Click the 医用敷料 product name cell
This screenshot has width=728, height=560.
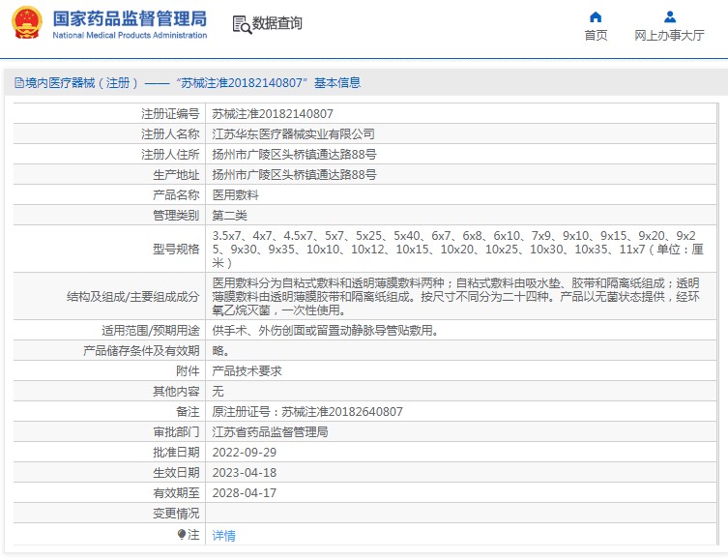pyautogui.click(x=235, y=195)
